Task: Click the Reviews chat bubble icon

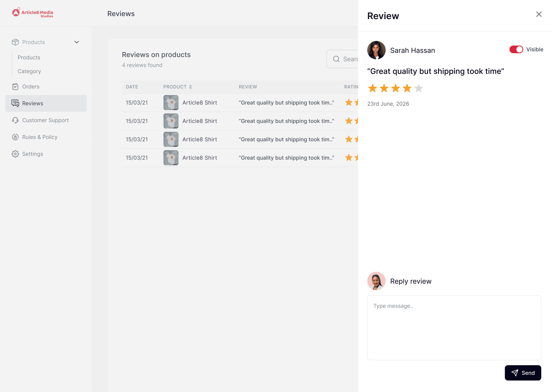Action: tap(15, 103)
